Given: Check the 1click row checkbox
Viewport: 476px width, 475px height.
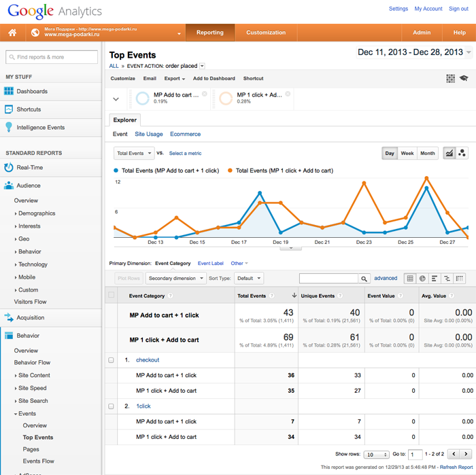Looking at the screenshot, I should pyautogui.click(x=112, y=406).
